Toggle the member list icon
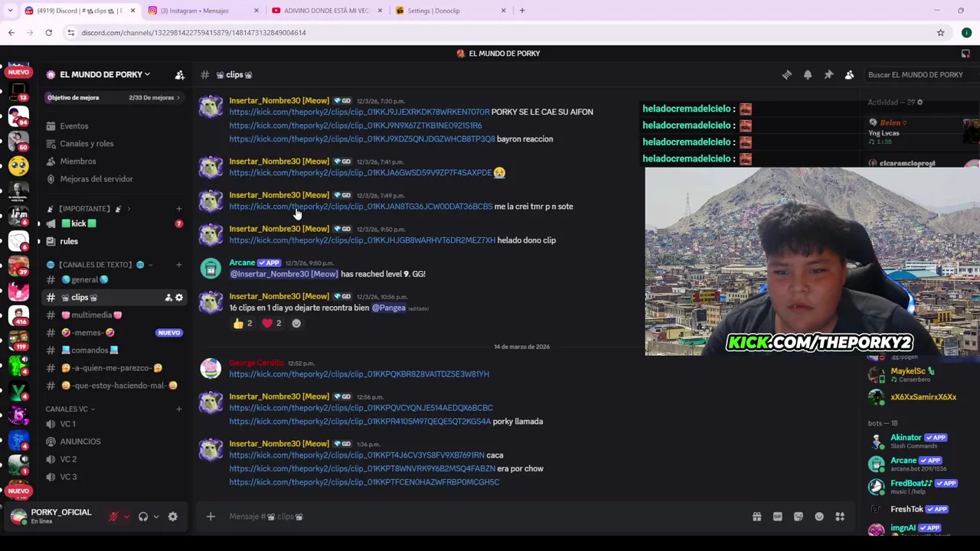The height and width of the screenshot is (551, 980). (x=849, y=75)
